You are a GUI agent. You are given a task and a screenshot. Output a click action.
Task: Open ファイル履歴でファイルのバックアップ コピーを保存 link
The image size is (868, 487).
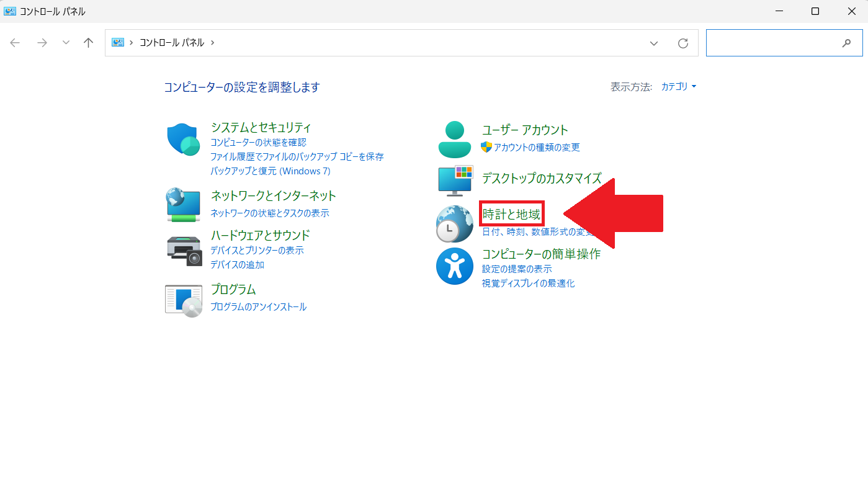click(x=297, y=157)
